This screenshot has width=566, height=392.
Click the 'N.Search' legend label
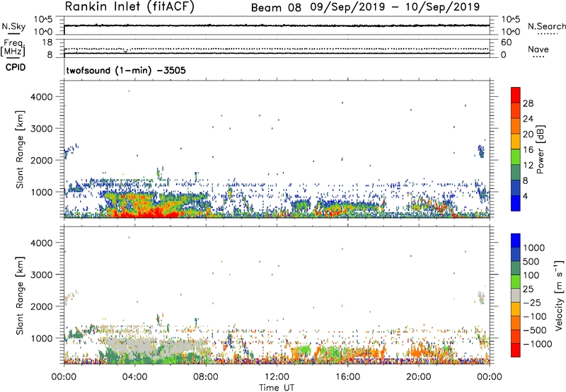546,26
